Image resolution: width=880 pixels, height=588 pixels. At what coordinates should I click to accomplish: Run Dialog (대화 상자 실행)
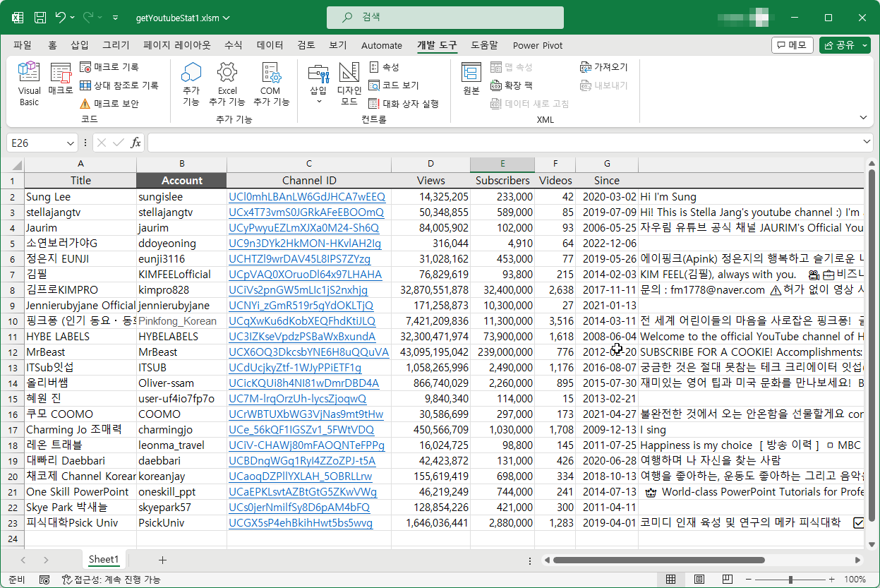[x=404, y=104]
